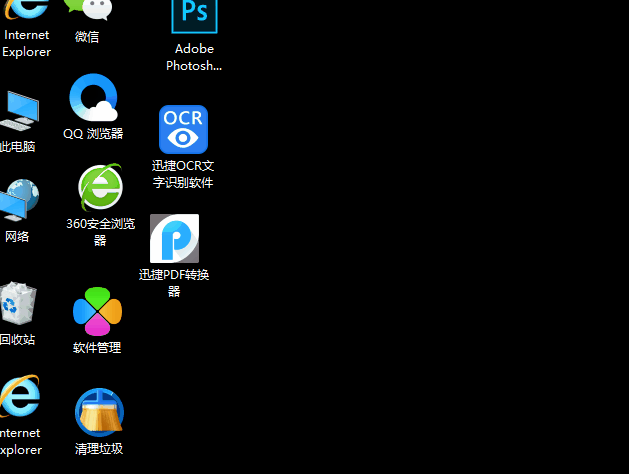Click the 迅捷PDF转换器 icon
This screenshot has height=474, width=629.
tap(174, 238)
